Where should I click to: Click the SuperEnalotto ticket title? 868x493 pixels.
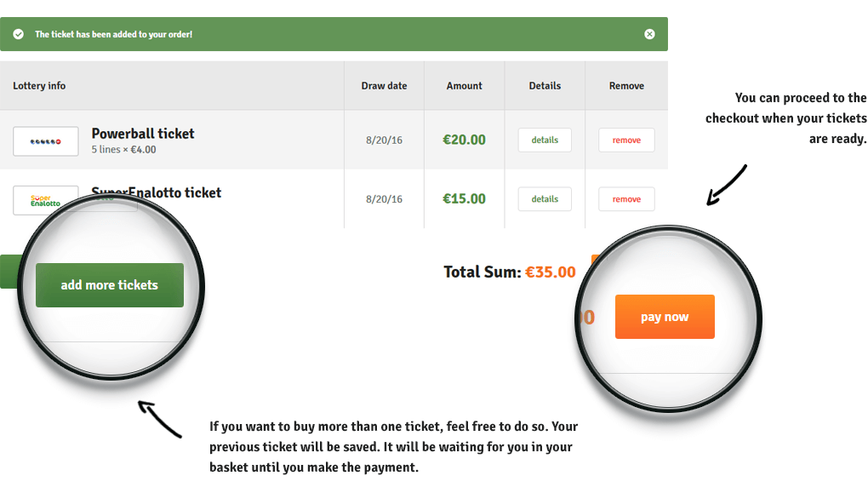pyautogui.click(x=156, y=192)
